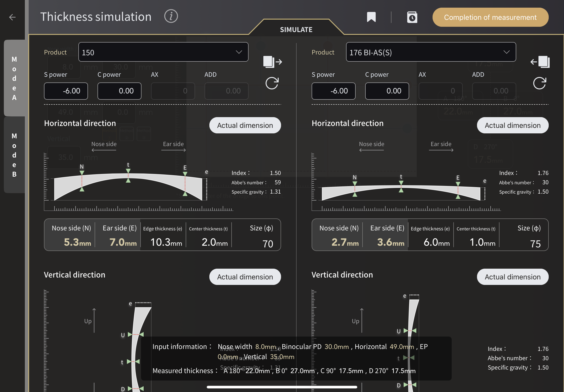Switch to Mode B side tab
The height and width of the screenshot is (392, 564).
click(14, 155)
